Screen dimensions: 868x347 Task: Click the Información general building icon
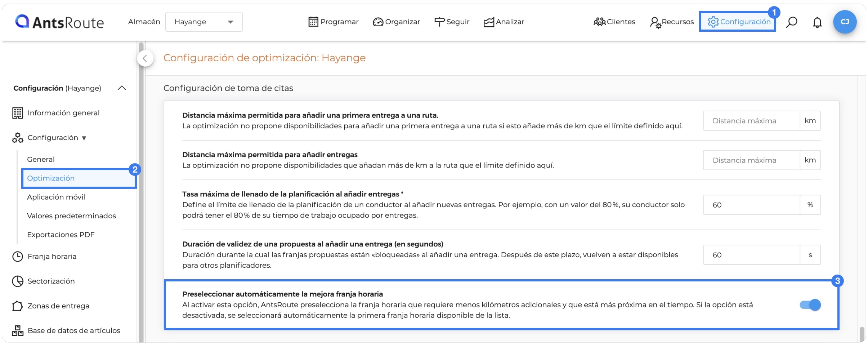pyautogui.click(x=18, y=113)
